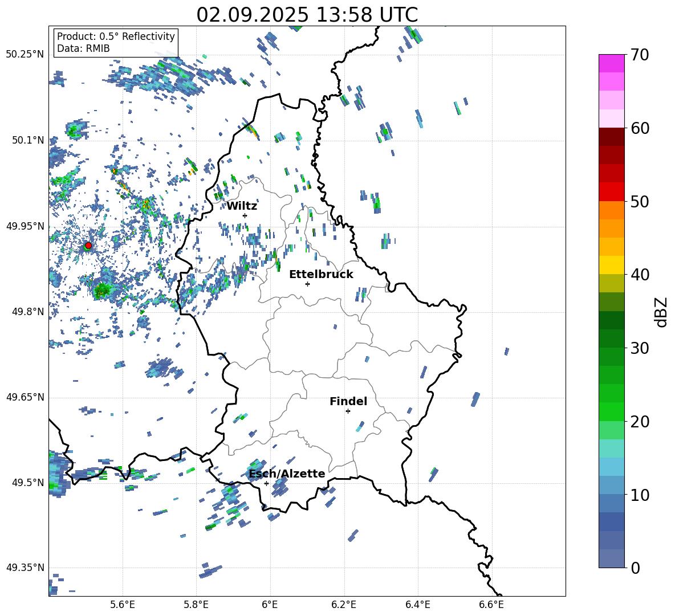Click the 50.1°N latitude label
The width and height of the screenshot is (675, 616).
pos(27,140)
